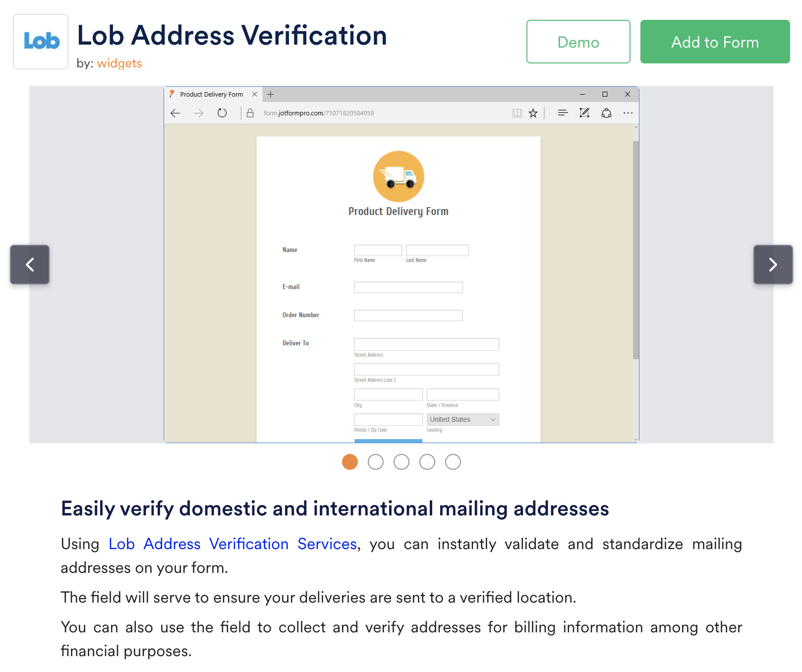Open the browser hub menu icon
Image resolution: width=802 pixels, height=672 pixels.
(x=563, y=113)
